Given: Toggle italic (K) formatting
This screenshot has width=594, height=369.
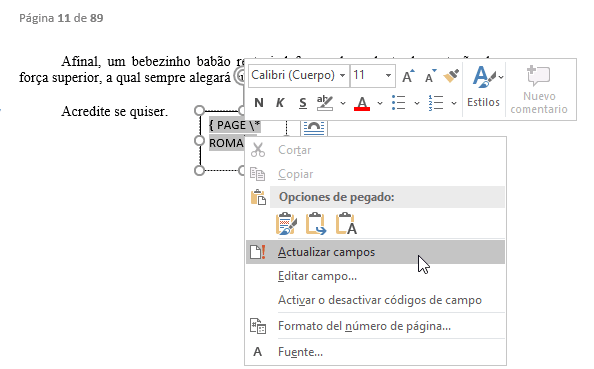Looking at the screenshot, I should tap(280, 103).
